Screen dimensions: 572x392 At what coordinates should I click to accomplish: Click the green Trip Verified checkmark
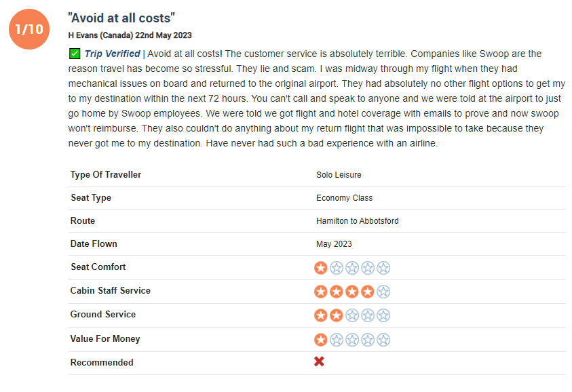click(75, 54)
